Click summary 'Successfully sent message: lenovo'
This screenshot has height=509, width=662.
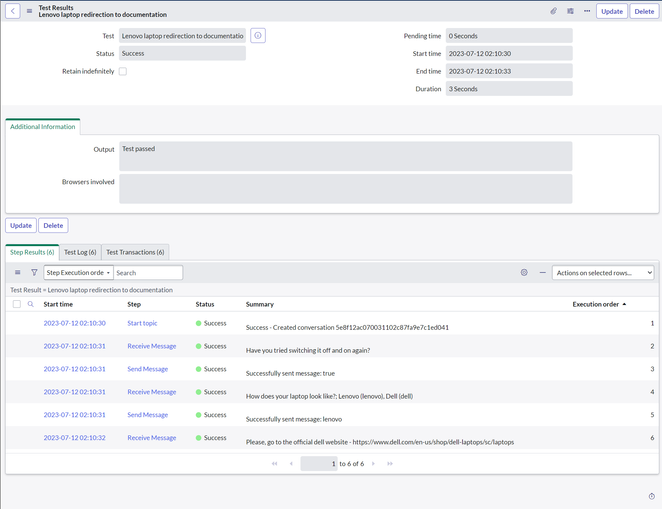coord(294,419)
